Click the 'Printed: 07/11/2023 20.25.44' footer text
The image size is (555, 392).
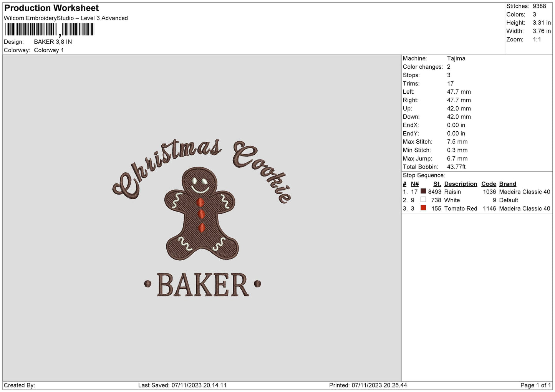(368, 385)
